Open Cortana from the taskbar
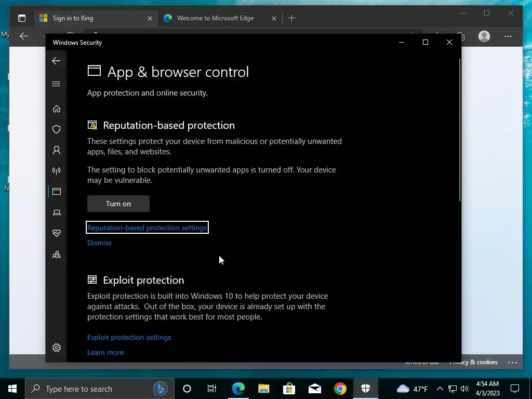The height and width of the screenshot is (399, 532). click(x=187, y=389)
